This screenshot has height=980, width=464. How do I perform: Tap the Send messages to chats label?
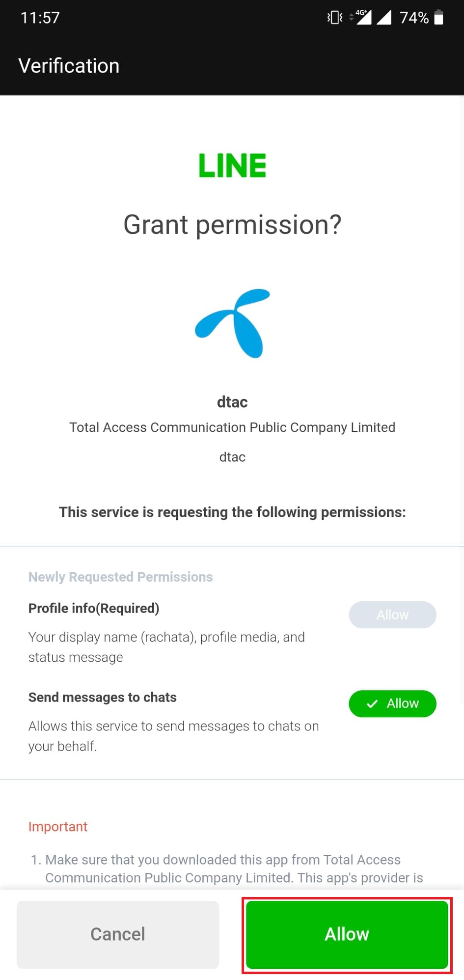[x=103, y=697]
